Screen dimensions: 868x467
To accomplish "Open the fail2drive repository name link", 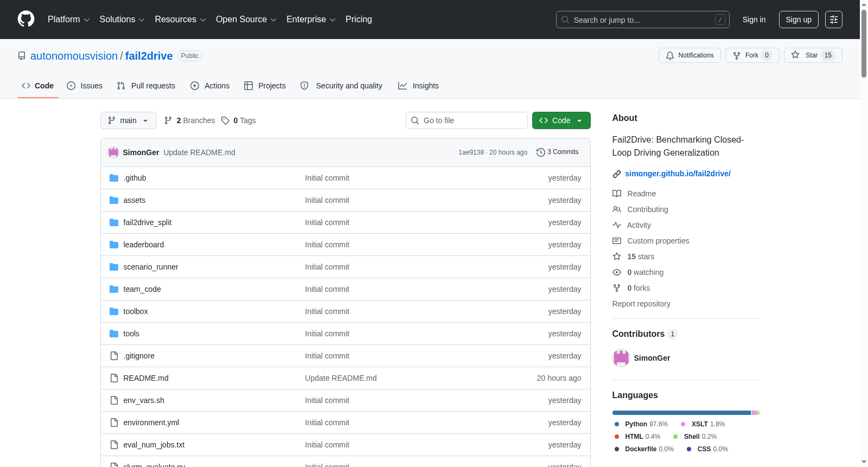I will pyautogui.click(x=149, y=56).
